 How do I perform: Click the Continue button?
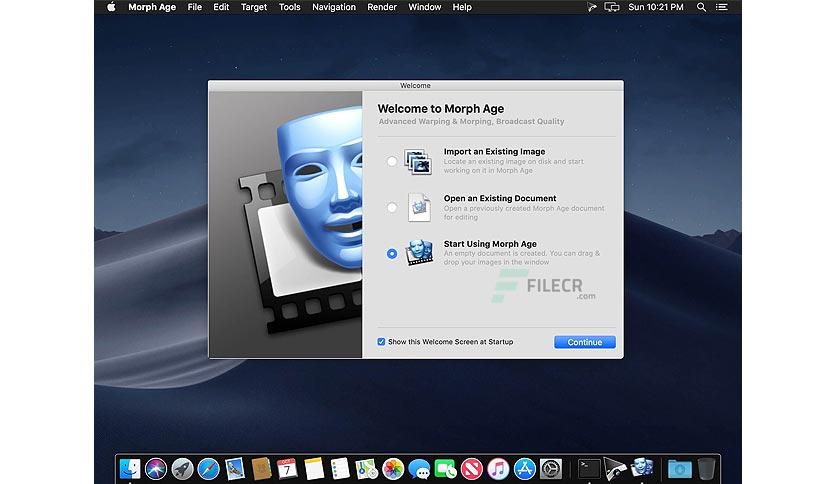[x=584, y=342]
